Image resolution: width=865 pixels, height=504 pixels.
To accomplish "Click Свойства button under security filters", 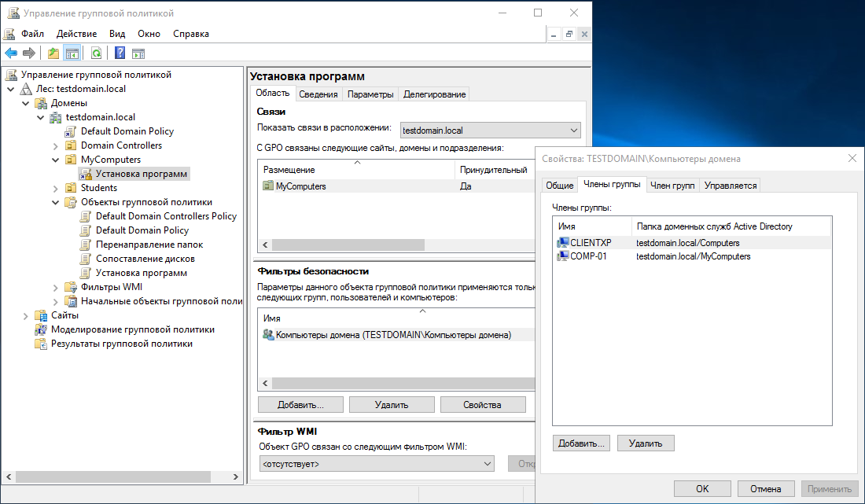I will click(x=483, y=405).
